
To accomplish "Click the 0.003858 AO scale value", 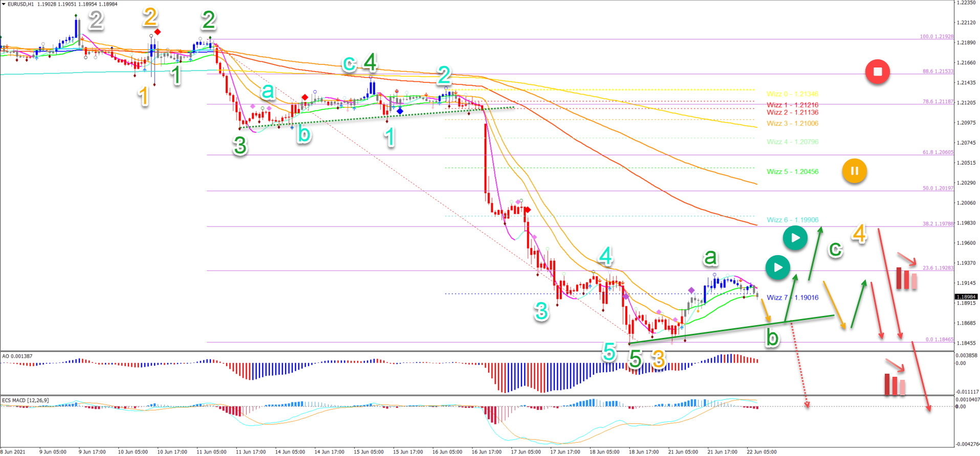I will click(x=967, y=356).
